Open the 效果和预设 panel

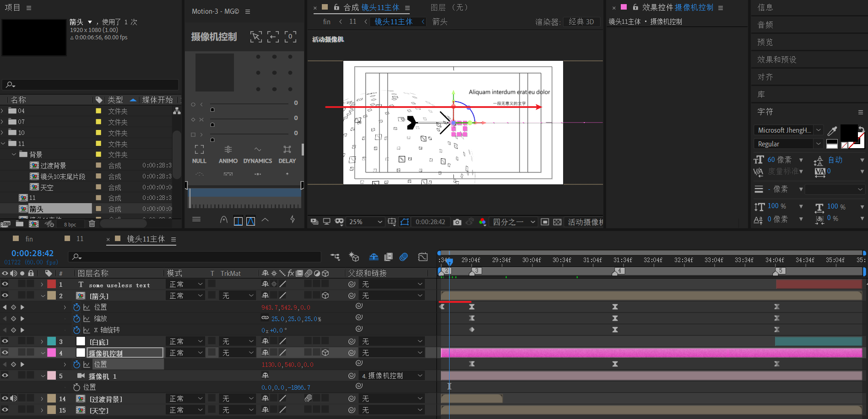776,59
